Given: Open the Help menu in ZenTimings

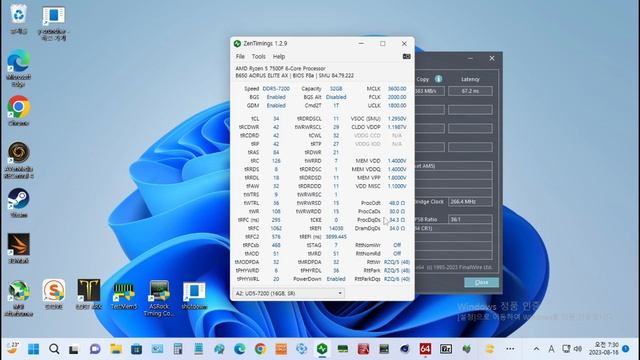Looking at the screenshot, I should tap(279, 57).
